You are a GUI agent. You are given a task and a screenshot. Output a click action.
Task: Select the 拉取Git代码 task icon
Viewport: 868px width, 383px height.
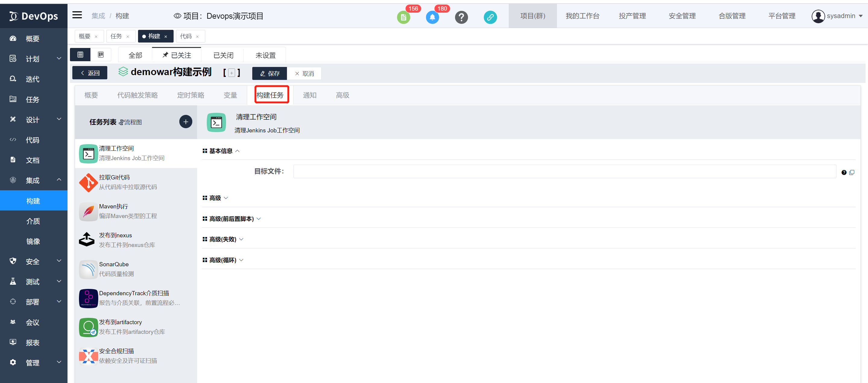coord(88,182)
